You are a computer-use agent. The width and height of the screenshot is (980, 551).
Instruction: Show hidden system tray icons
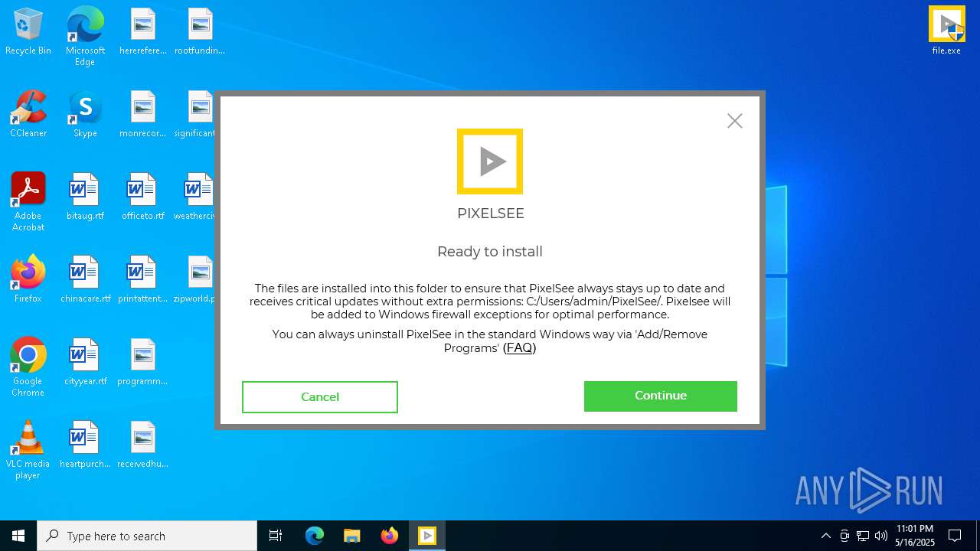[x=825, y=536]
